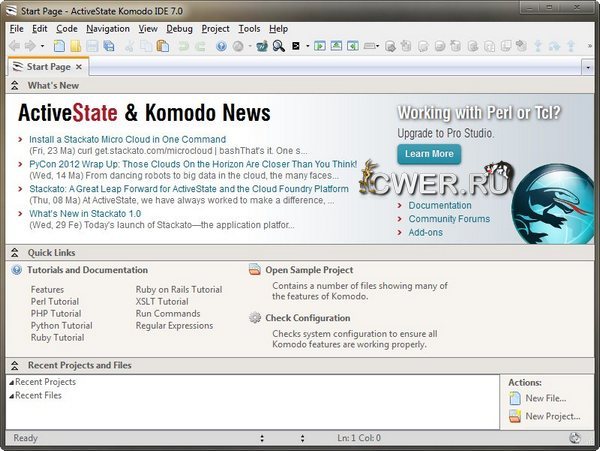600x451 pixels.
Task: Open the Perl Tutorial link
Action: tap(55, 301)
